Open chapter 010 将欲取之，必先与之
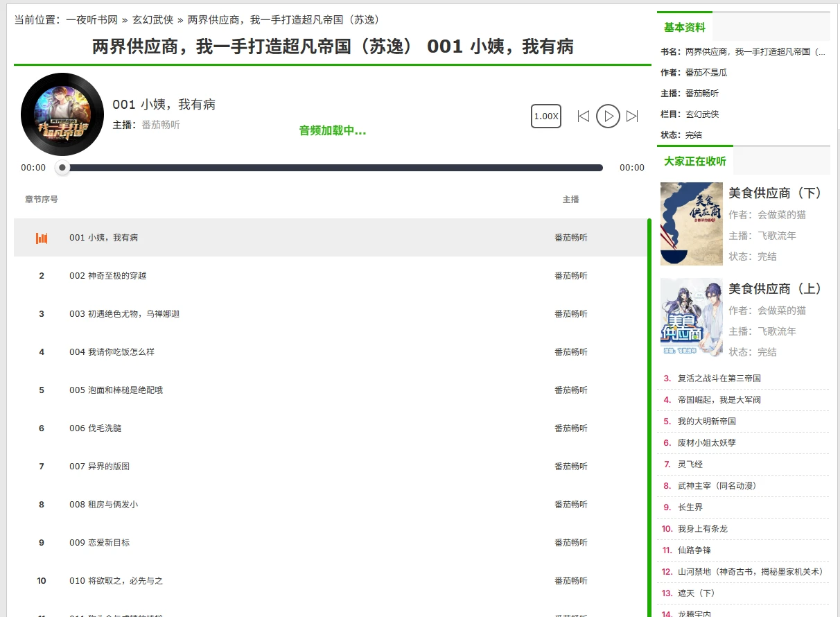 click(116, 581)
